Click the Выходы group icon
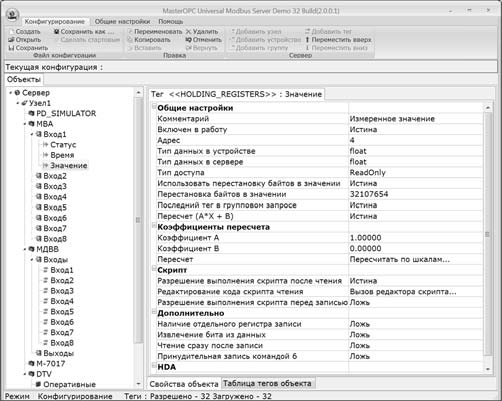 tap(39, 353)
